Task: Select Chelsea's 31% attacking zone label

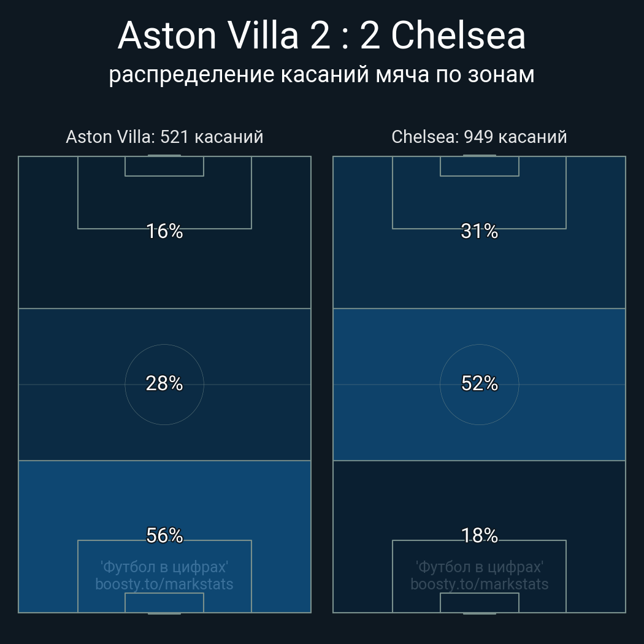Action: click(479, 231)
